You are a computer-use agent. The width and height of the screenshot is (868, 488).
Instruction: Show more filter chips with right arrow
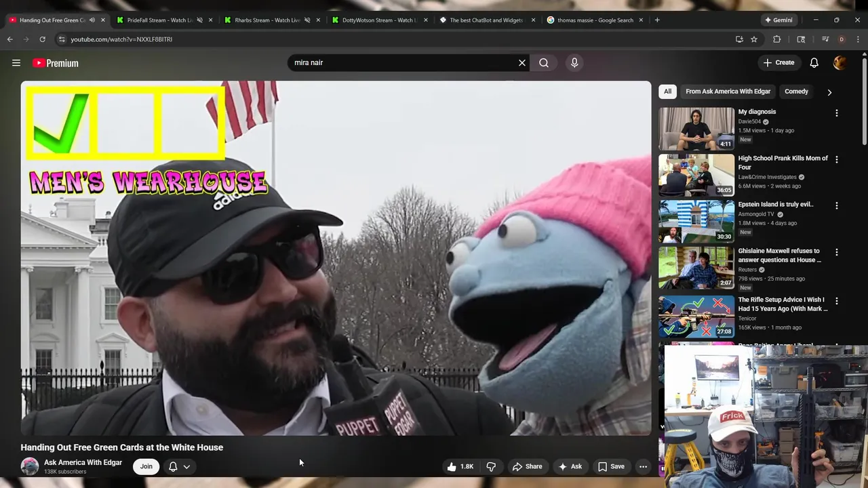point(829,92)
